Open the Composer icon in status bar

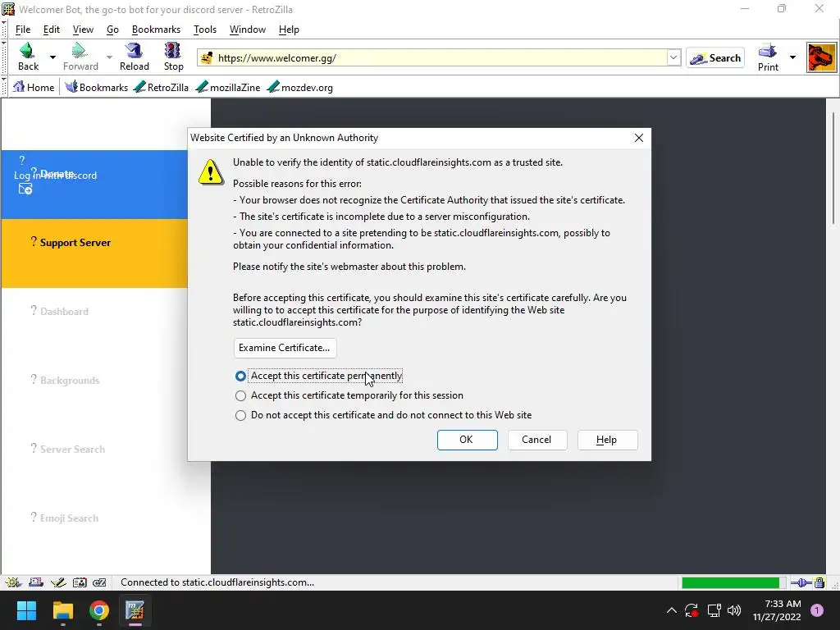[58, 582]
